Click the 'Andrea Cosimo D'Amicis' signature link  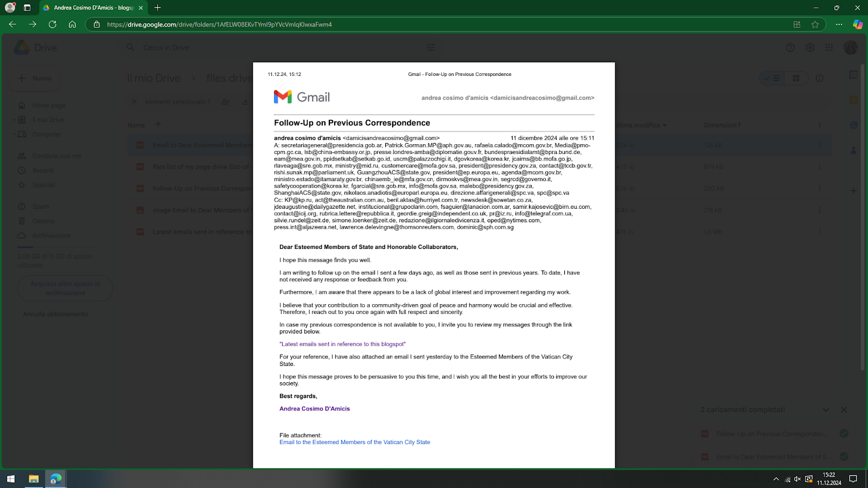coord(315,409)
